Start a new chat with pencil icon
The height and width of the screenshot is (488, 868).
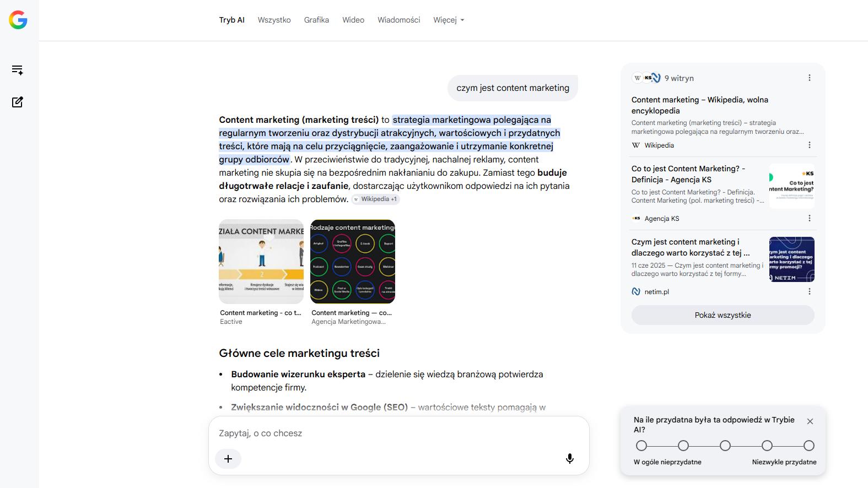click(x=18, y=102)
